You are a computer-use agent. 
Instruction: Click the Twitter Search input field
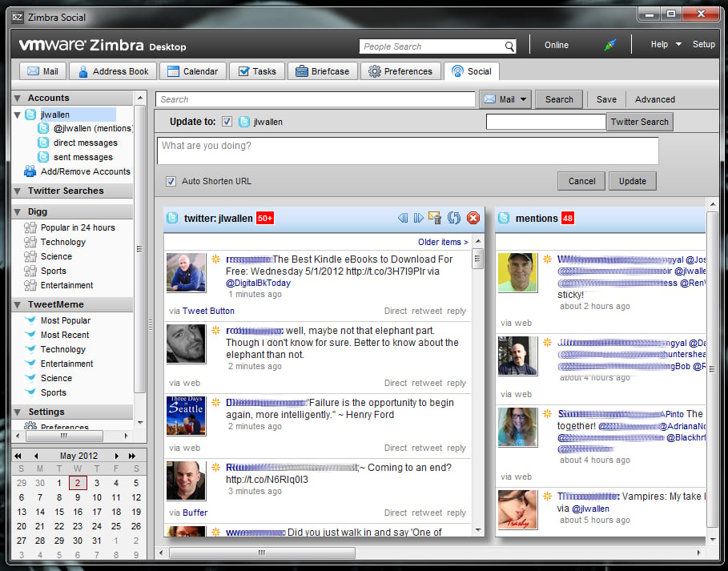(546, 122)
